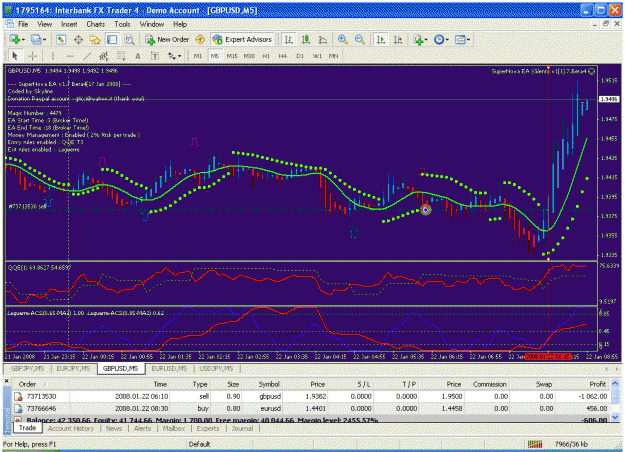Switch timeframe to D1
The width and height of the screenshot is (625, 452).
300,56
